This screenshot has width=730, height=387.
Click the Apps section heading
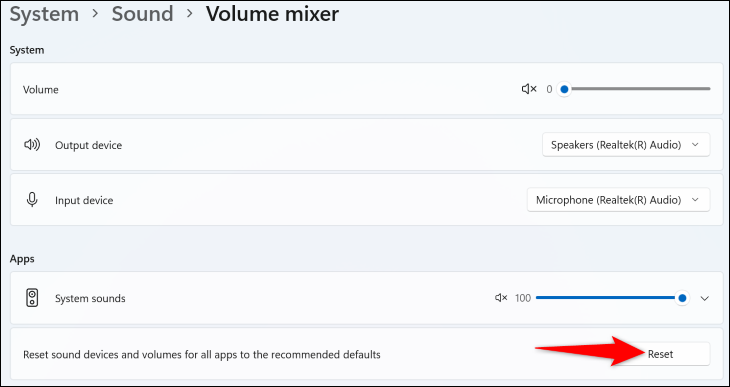pos(22,259)
